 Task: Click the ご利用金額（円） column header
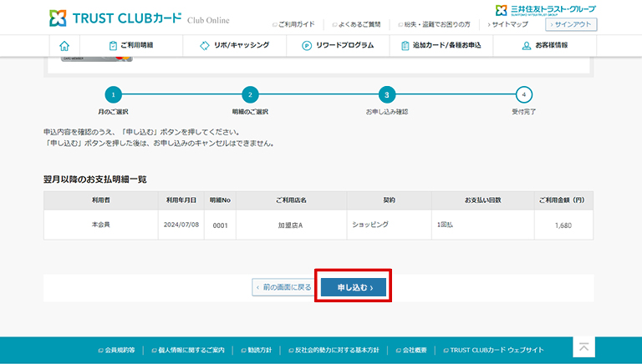pyautogui.click(x=563, y=200)
